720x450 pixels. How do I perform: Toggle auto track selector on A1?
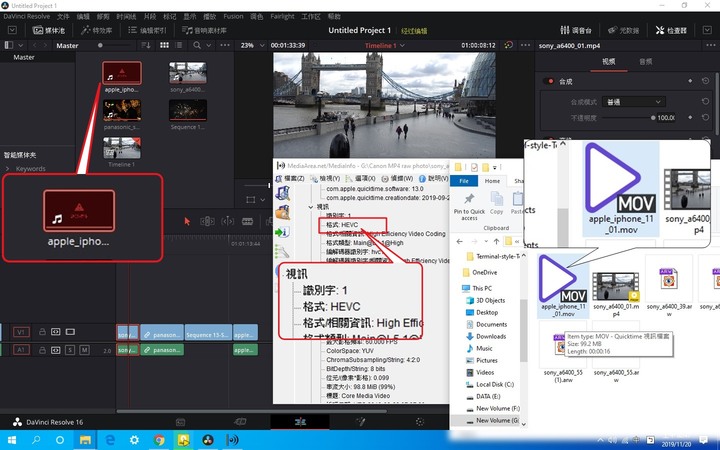pos(56,350)
